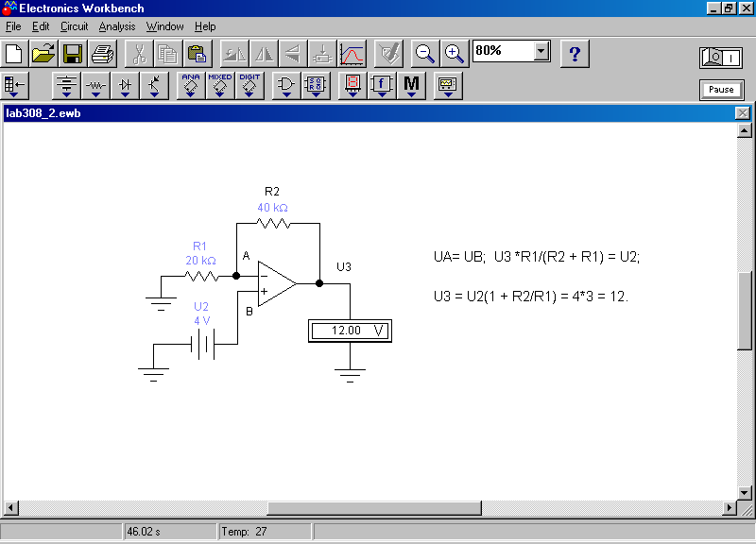Open the Circuit menu
Image resolution: width=756 pixels, height=544 pixels.
[x=74, y=26]
